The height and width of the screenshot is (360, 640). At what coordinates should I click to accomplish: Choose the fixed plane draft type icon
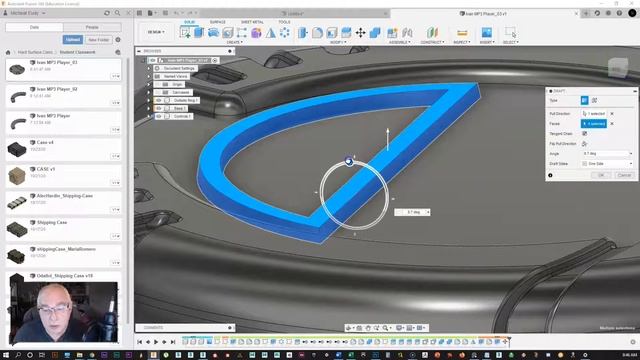click(x=584, y=100)
